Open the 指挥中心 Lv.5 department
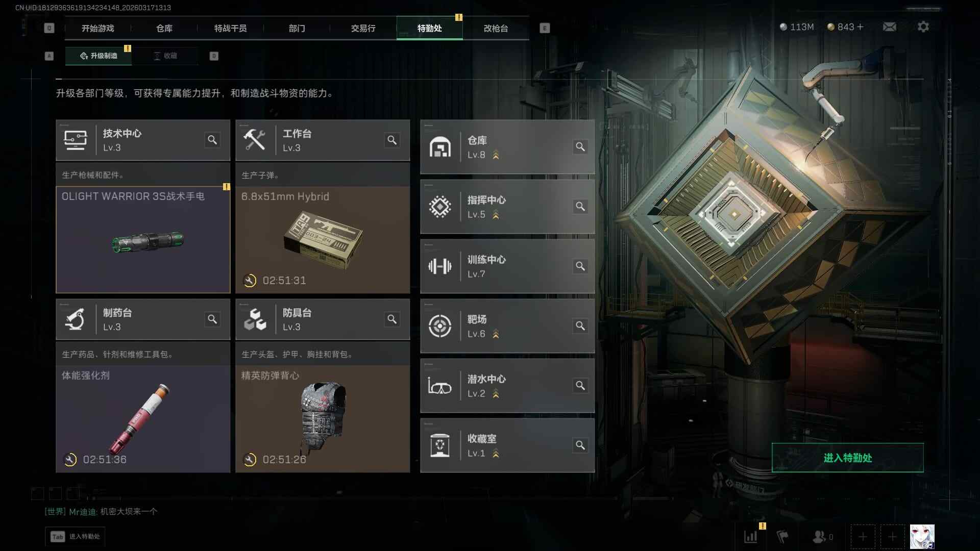The image size is (980, 551). [x=507, y=207]
